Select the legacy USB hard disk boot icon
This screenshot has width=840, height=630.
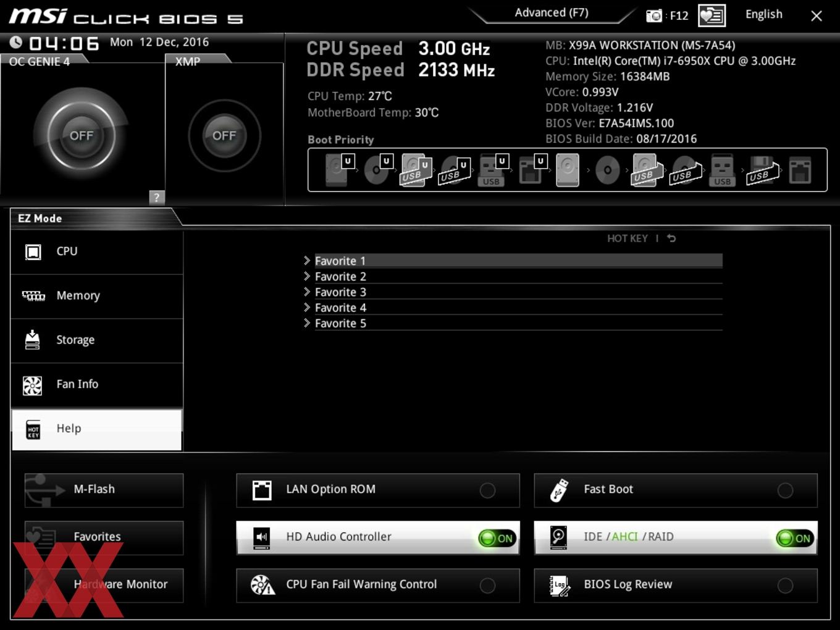(646, 170)
